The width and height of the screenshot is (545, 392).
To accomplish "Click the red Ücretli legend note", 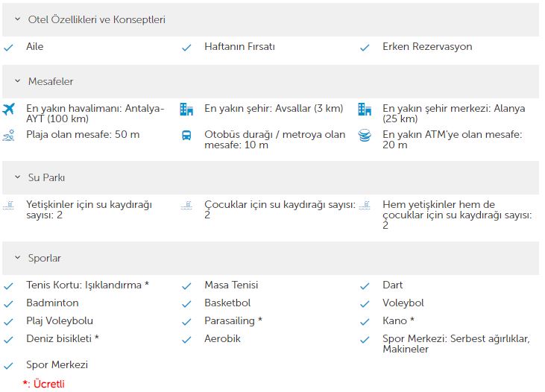I will coord(44,384).
